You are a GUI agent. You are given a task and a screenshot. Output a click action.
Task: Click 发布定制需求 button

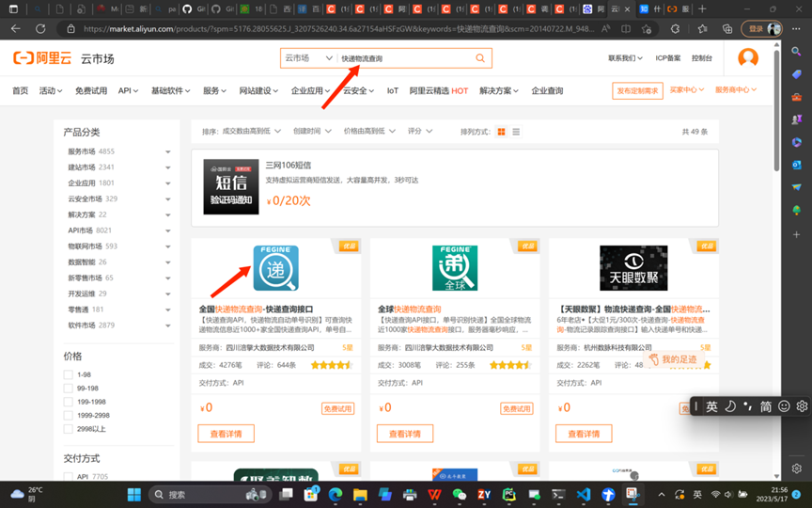(637, 90)
